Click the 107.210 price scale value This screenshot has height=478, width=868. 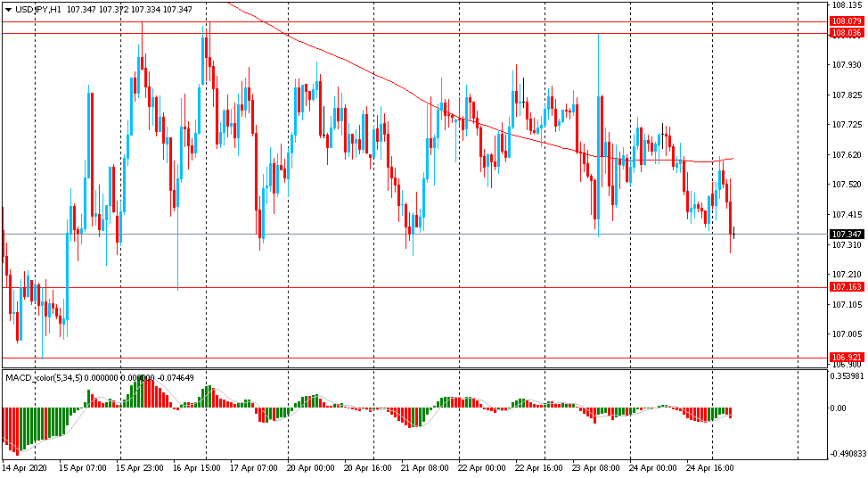847,275
